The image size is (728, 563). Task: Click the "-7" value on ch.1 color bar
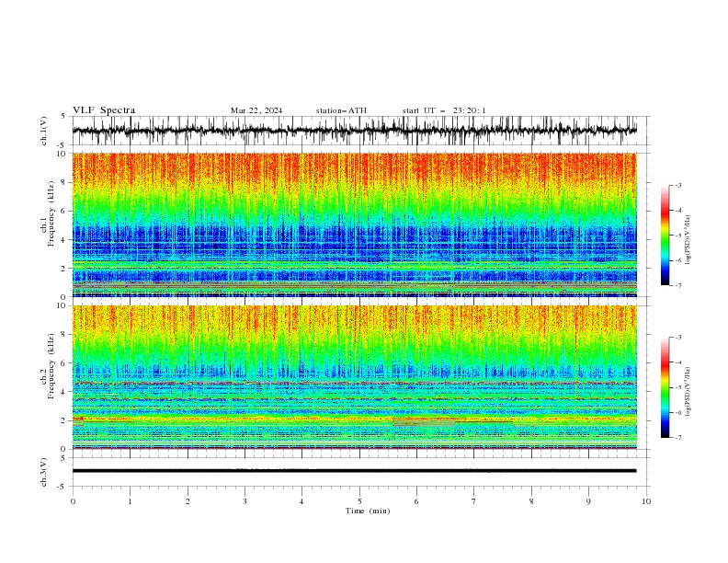[678, 285]
